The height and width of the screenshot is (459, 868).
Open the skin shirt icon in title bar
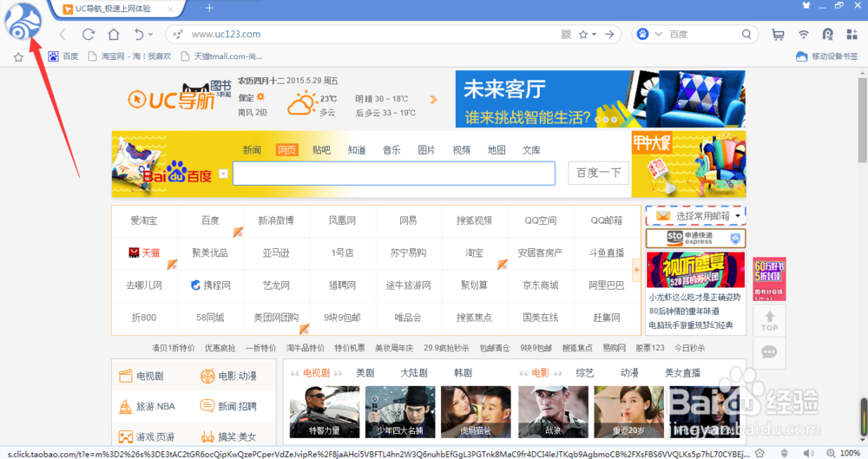click(806, 5)
